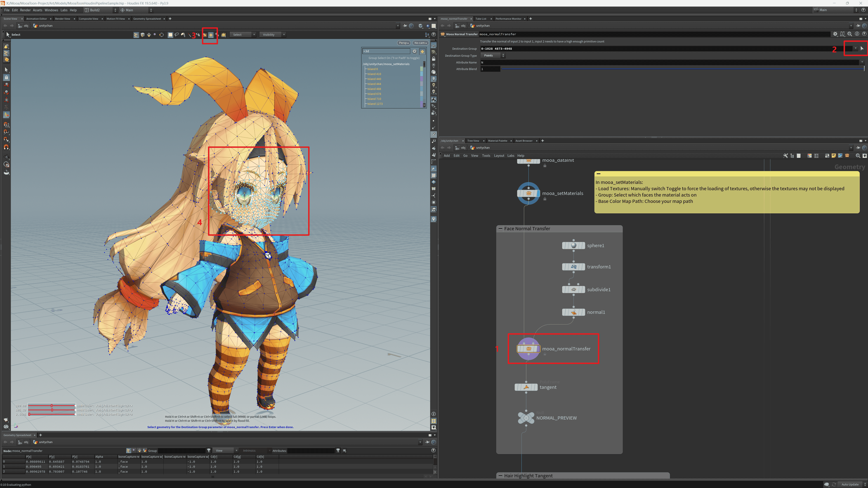Choose the lasso picking tool
Viewport: 868px width, 488px height.
(x=177, y=35)
